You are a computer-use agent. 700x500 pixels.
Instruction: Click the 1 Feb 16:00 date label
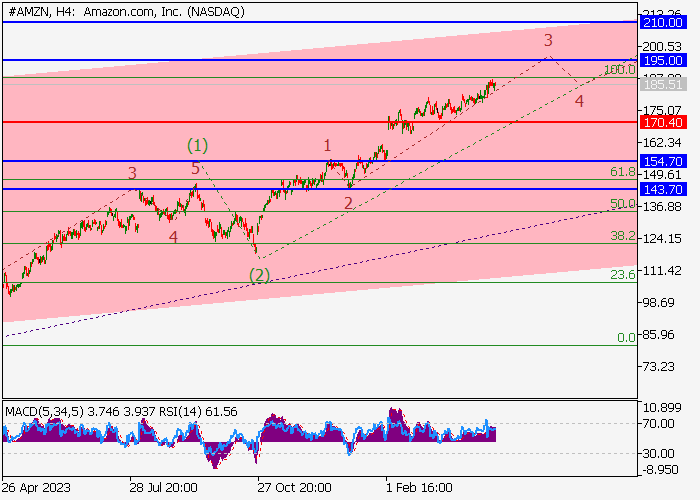click(x=419, y=487)
